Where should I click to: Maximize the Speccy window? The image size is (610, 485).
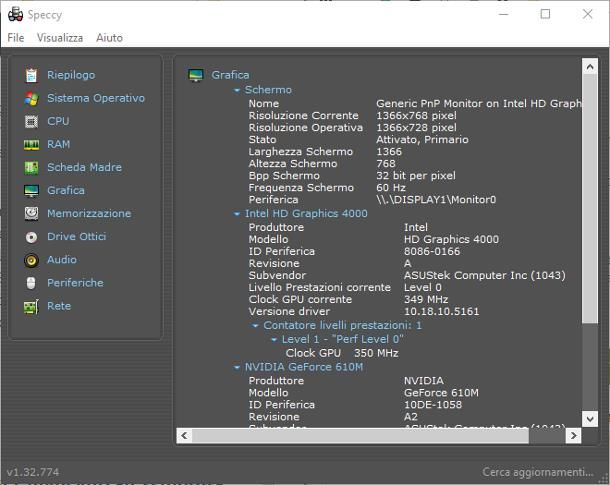coord(545,14)
